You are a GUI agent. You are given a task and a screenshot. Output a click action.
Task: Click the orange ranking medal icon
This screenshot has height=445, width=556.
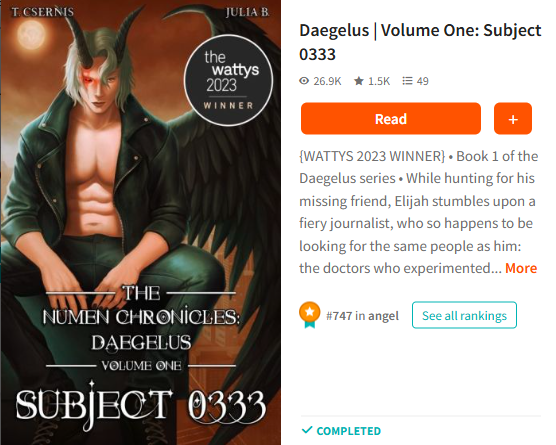pyautogui.click(x=310, y=315)
